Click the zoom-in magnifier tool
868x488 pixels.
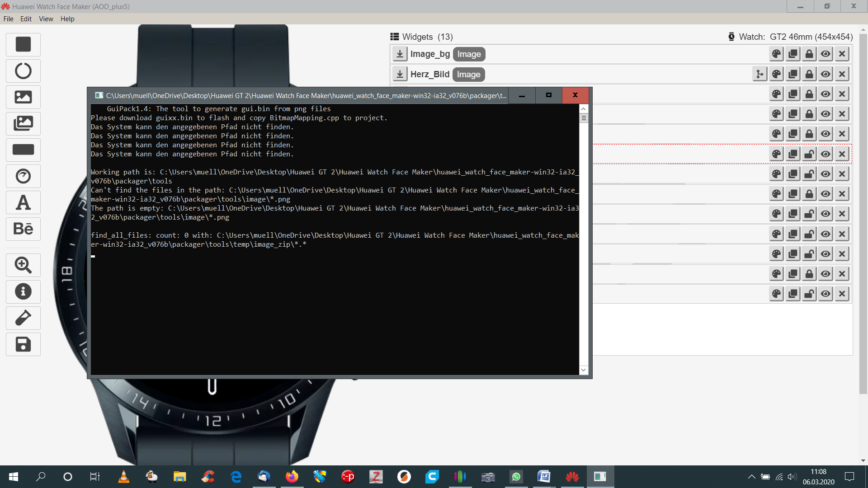[x=23, y=265]
